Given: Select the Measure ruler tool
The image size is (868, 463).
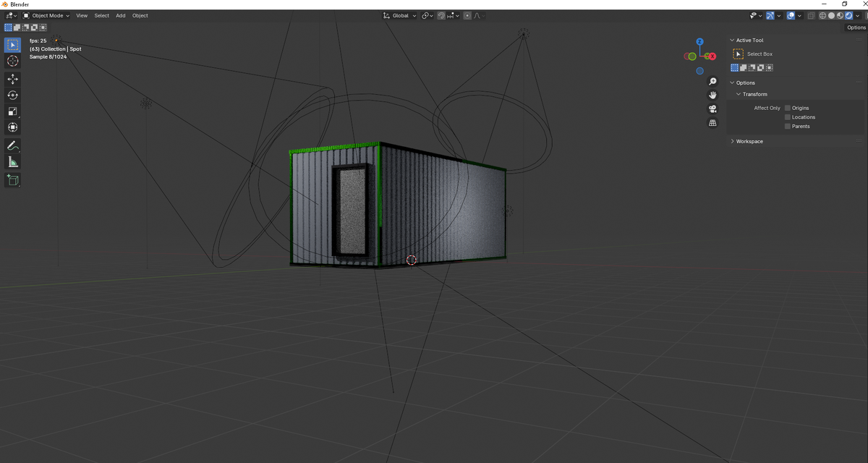Looking at the screenshot, I should 12,161.
